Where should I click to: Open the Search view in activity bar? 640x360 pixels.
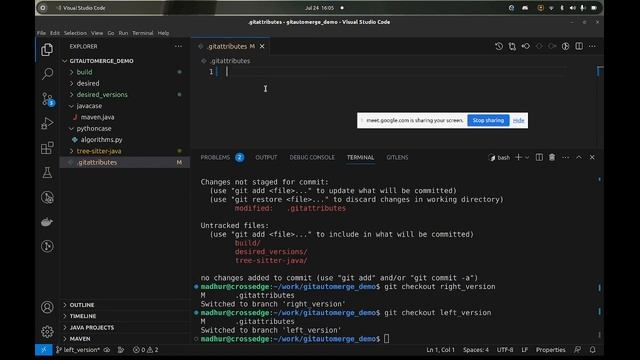[x=47, y=74]
